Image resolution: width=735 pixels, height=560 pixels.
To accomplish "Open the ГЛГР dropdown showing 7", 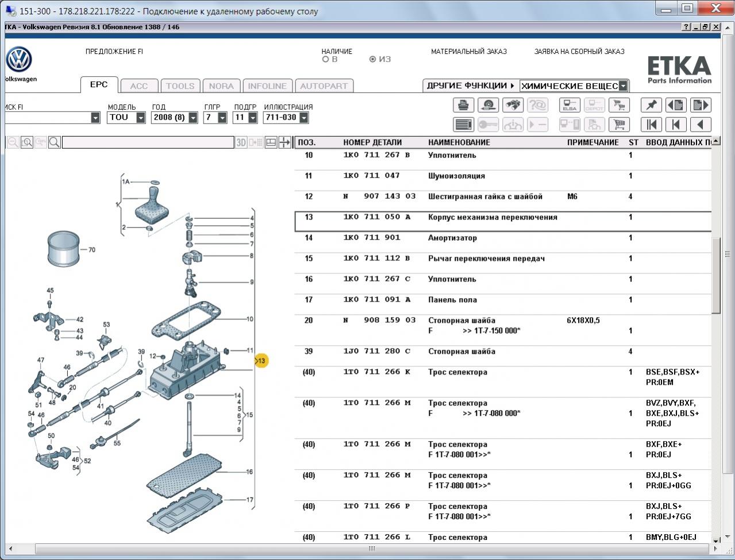I will click(x=222, y=118).
